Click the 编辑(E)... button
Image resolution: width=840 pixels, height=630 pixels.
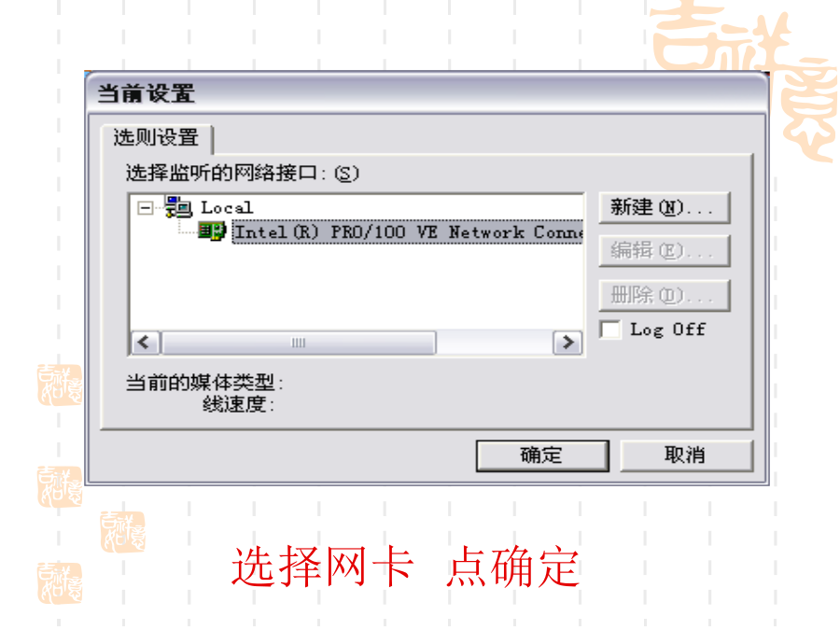665,251
